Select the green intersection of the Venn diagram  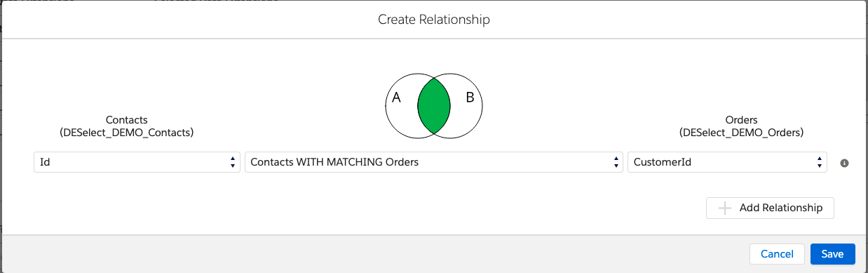click(x=434, y=105)
